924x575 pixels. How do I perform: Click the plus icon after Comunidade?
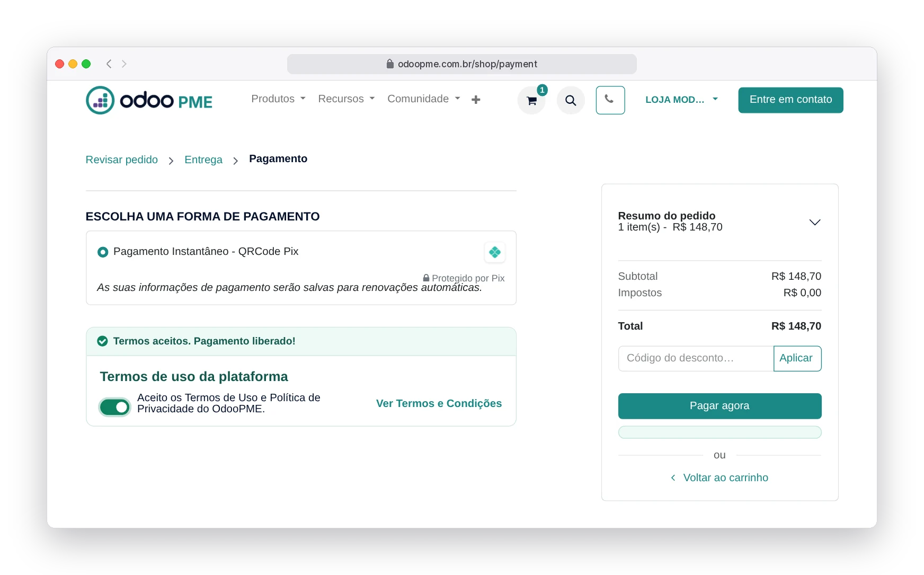coord(476,100)
